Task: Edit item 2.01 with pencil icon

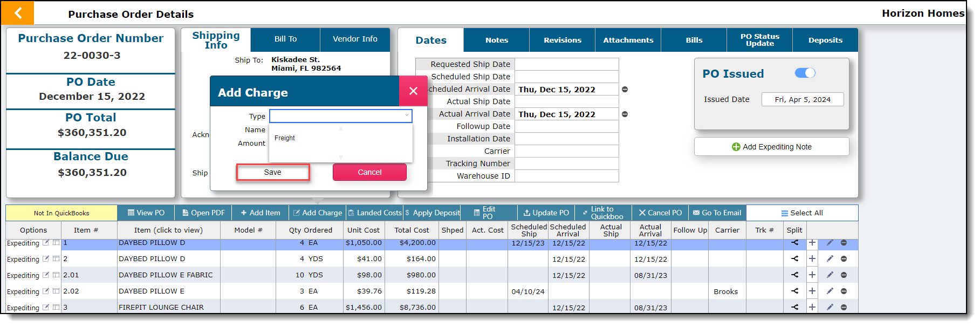Action: click(830, 275)
